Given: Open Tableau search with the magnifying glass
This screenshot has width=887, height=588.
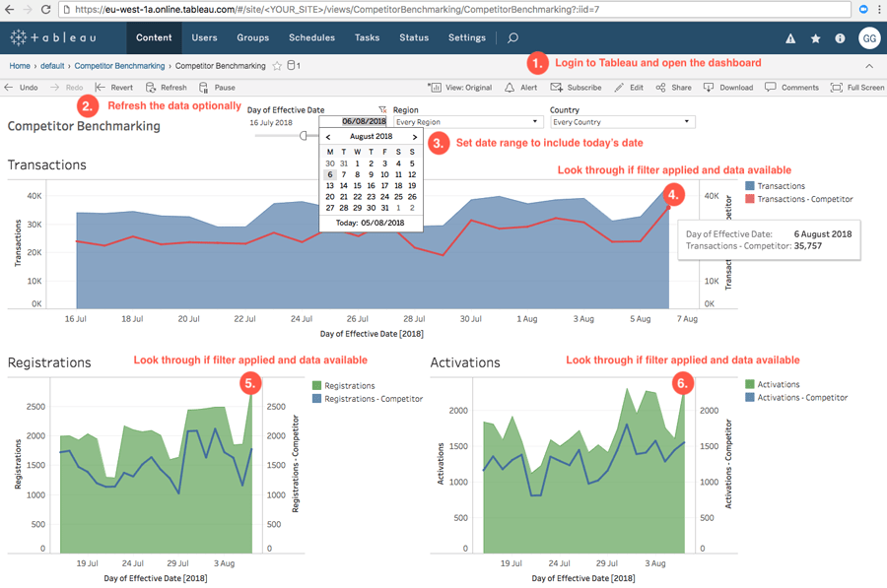Looking at the screenshot, I should [512, 38].
